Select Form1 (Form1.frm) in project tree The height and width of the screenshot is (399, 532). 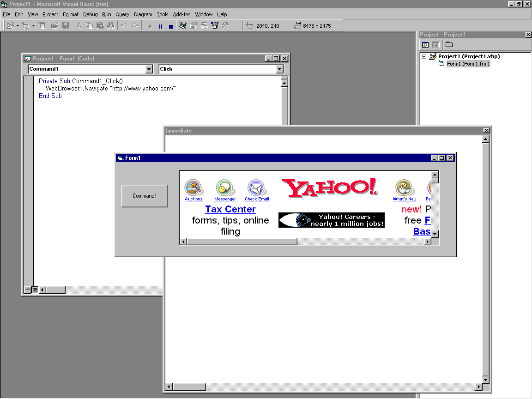468,64
